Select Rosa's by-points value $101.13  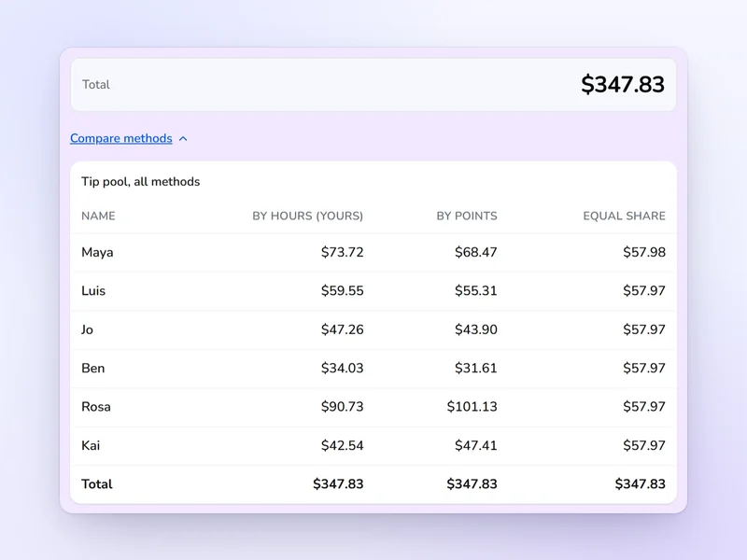tap(472, 407)
